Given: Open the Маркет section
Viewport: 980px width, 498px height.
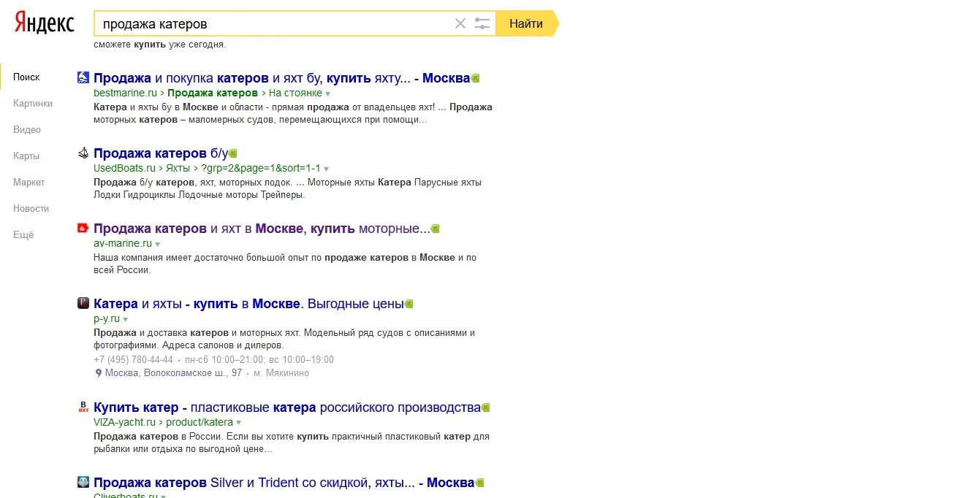Looking at the screenshot, I should [x=29, y=182].
